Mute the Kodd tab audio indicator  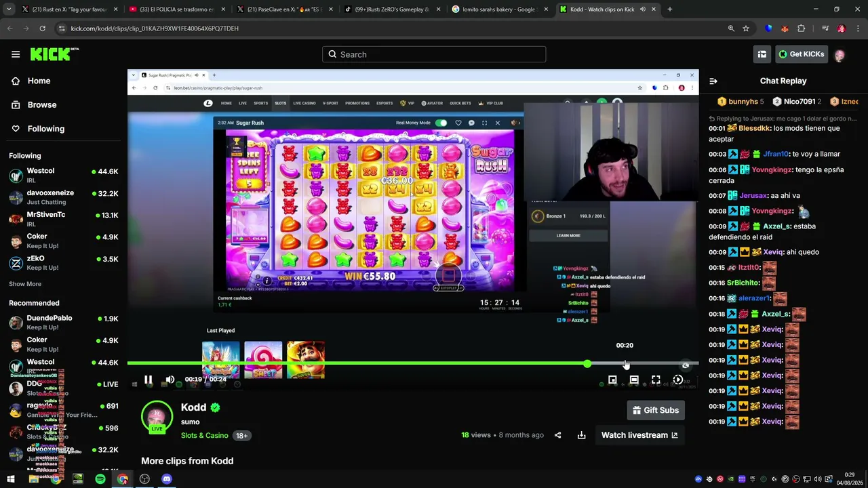642,9
